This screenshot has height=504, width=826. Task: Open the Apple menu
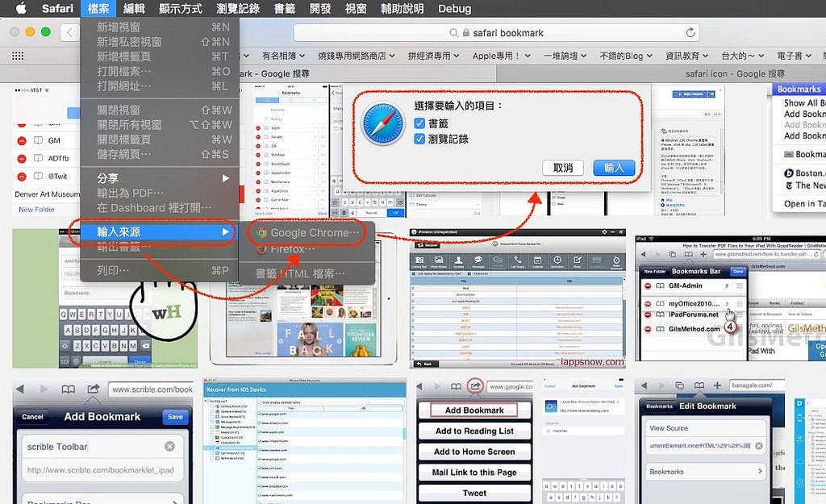coord(21,8)
